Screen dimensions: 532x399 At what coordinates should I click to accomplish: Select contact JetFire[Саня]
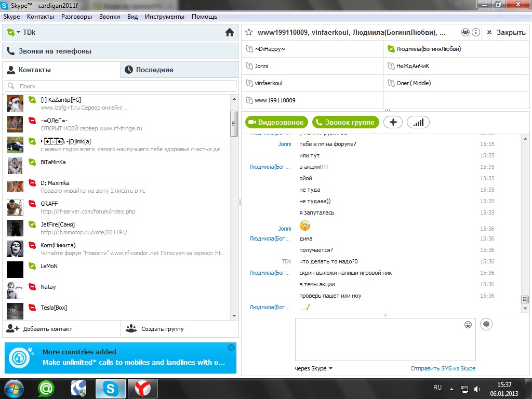117,228
